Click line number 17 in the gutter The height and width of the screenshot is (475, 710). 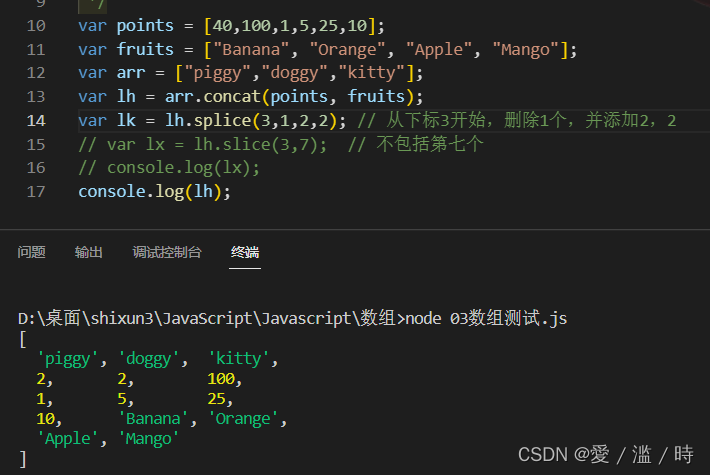36,192
